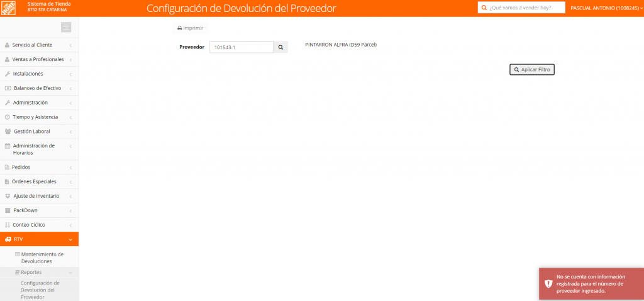Click the Proveedor input field

click(241, 47)
